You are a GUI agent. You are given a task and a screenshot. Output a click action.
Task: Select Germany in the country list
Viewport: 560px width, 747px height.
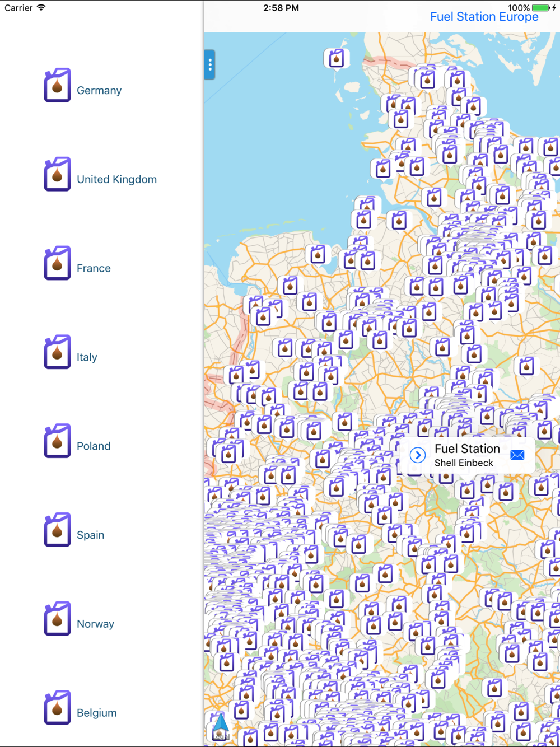click(x=99, y=91)
